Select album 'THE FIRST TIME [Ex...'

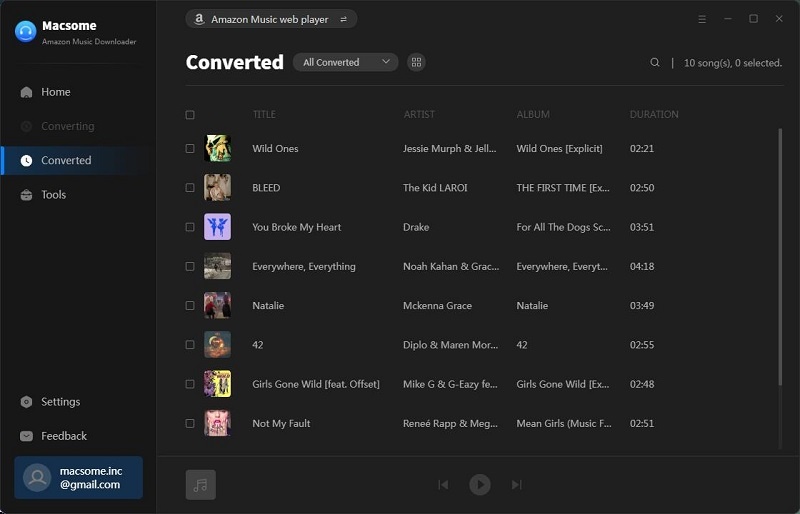[x=563, y=188]
